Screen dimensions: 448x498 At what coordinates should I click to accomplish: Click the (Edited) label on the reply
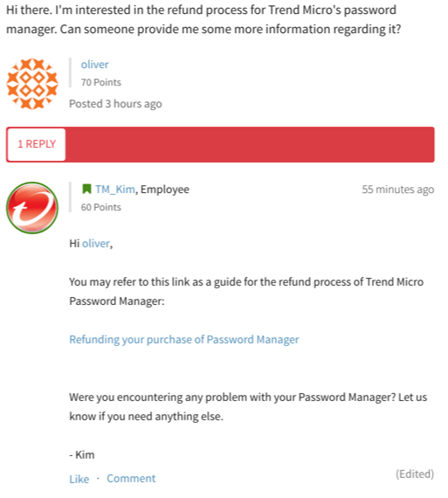[x=415, y=474]
